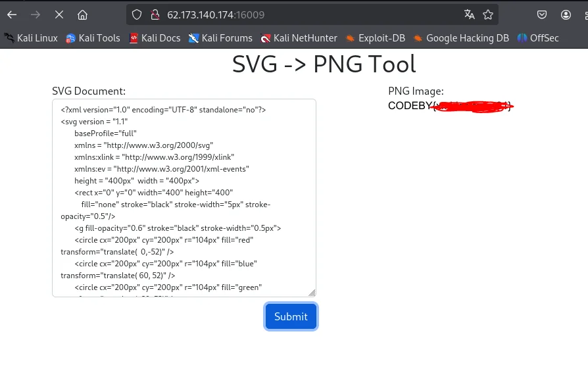Open Kali Linux bookmark
588x367 pixels.
pyautogui.click(x=31, y=38)
